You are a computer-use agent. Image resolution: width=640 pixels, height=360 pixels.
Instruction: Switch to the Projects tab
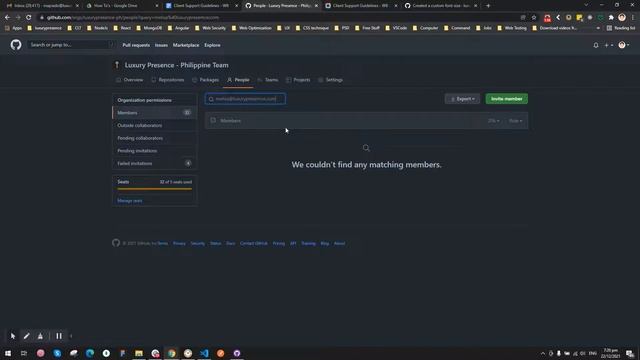coord(298,80)
